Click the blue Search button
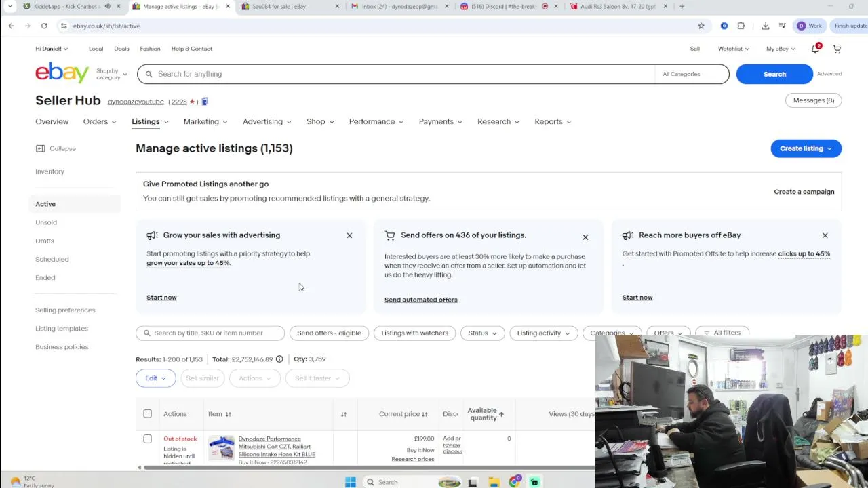This screenshot has width=868, height=488. [x=774, y=74]
